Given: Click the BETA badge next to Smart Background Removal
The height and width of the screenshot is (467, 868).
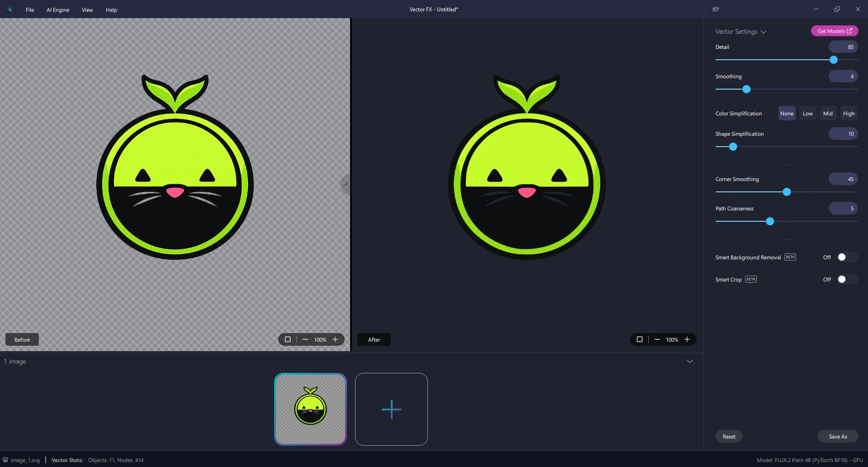Looking at the screenshot, I should [x=790, y=257].
